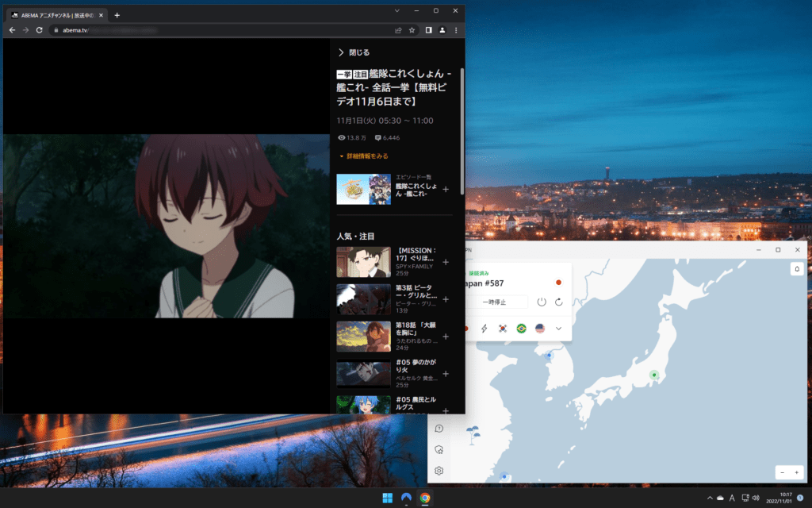Add 第3話 ピーター・グリル to my list
This screenshot has width=812, height=508.
[446, 299]
